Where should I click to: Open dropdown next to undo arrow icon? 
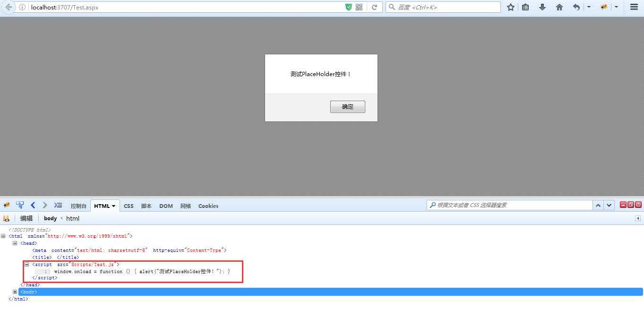pyautogui.click(x=589, y=7)
